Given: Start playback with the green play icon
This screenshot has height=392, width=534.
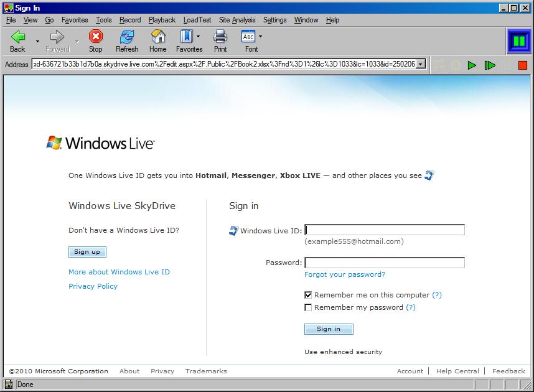Looking at the screenshot, I should pyautogui.click(x=471, y=64).
